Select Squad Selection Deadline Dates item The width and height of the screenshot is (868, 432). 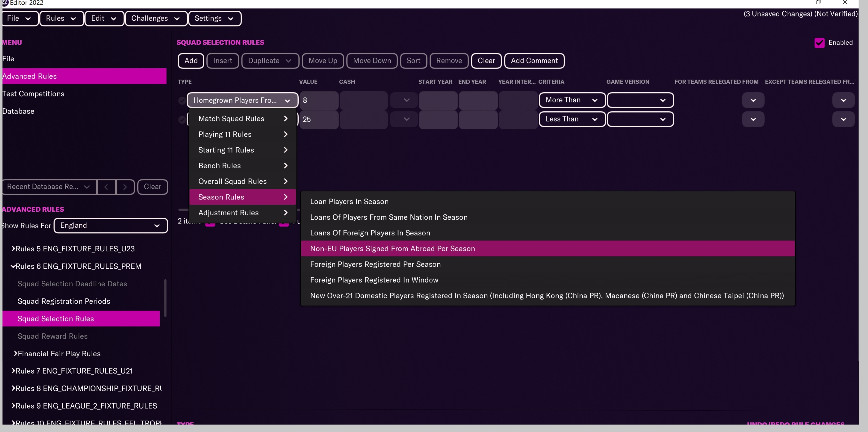72,284
